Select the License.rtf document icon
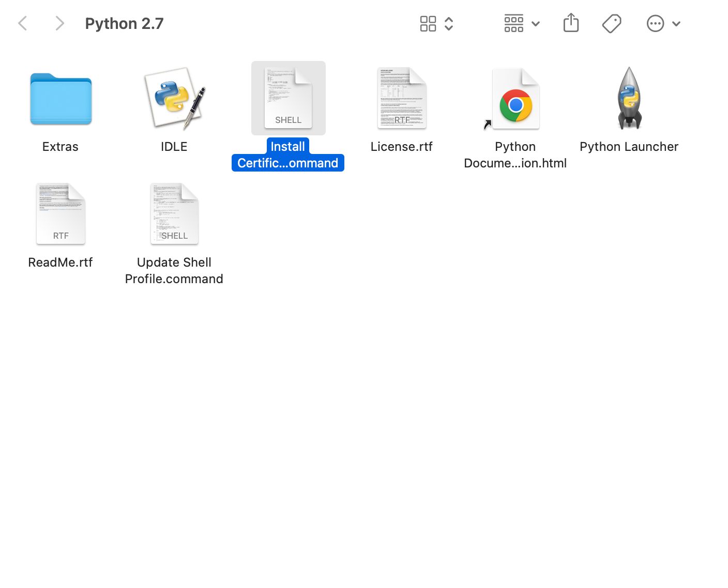The width and height of the screenshot is (728, 588). (402, 98)
